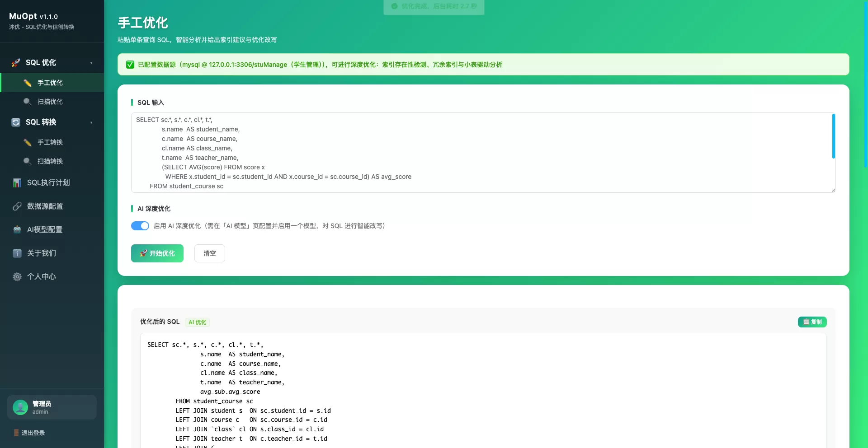The image size is (868, 448).
Task: Open 手工优化 menu item
Action: pyautogui.click(x=52, y=83)
